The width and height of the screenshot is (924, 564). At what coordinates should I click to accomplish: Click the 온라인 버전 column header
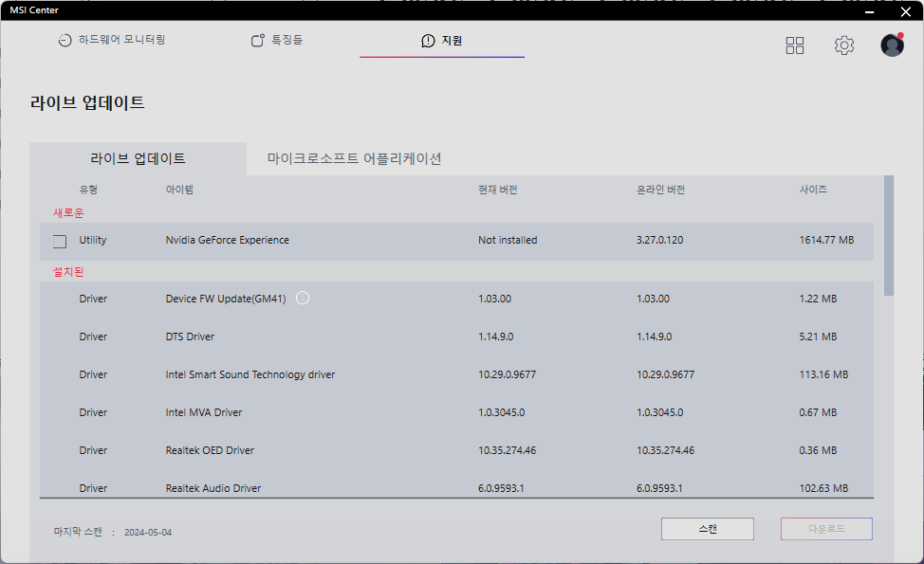[660, 190]
